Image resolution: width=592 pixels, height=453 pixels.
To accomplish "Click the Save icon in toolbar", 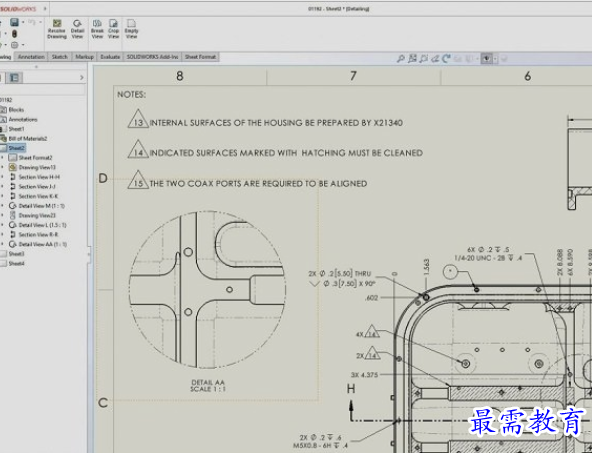I will tap(14, 22).
